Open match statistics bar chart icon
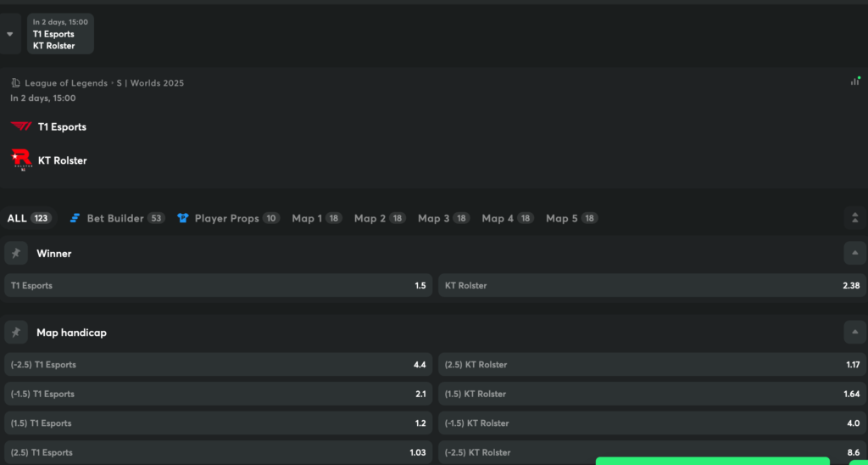Viewport: 868px width, 465px height. point(854,81)
